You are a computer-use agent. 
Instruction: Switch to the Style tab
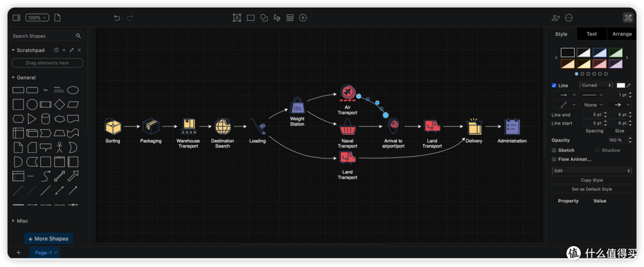(x=561, y=34)
